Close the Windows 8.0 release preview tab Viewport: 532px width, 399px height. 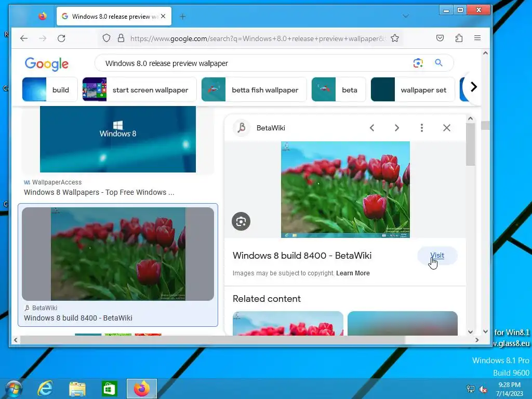[x=163, y=16]
